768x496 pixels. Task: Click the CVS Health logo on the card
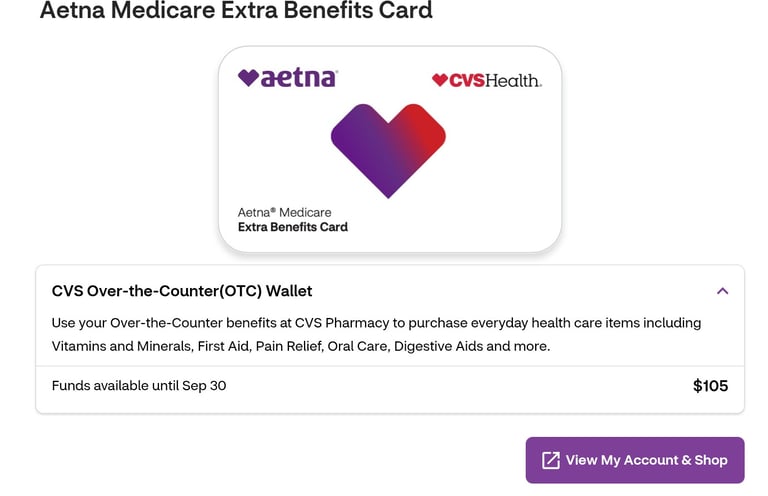(487, 80)
